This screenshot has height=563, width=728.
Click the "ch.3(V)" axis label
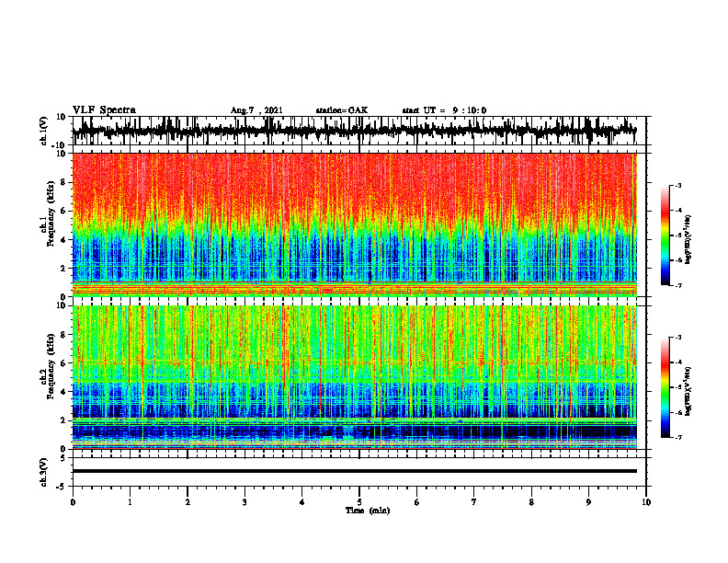tap(44, 472)
